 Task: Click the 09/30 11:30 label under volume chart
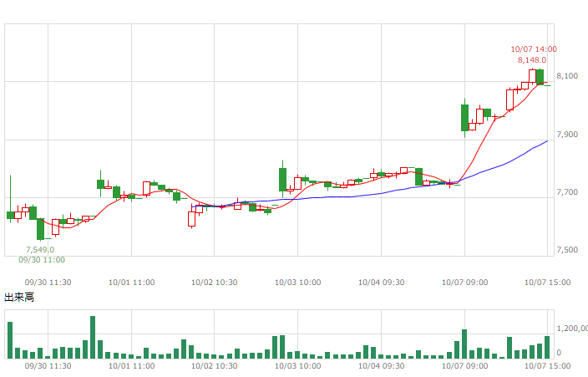coord(48,366)
